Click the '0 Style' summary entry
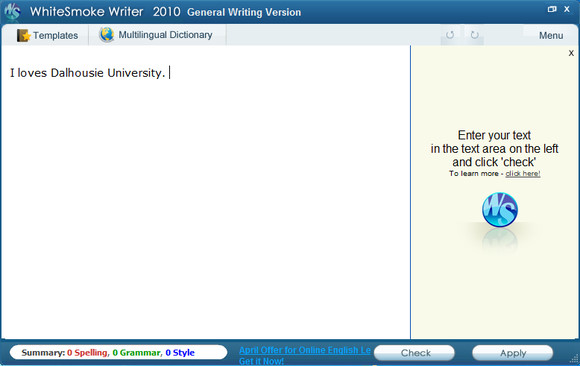This screenshot has width=580, height=366. coord(180,353)
